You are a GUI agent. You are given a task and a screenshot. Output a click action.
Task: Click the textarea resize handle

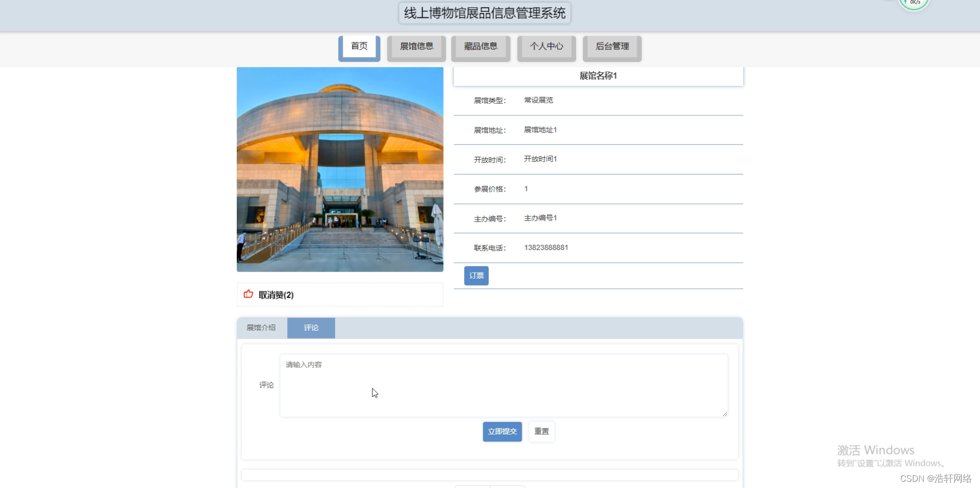click(725, 414)
